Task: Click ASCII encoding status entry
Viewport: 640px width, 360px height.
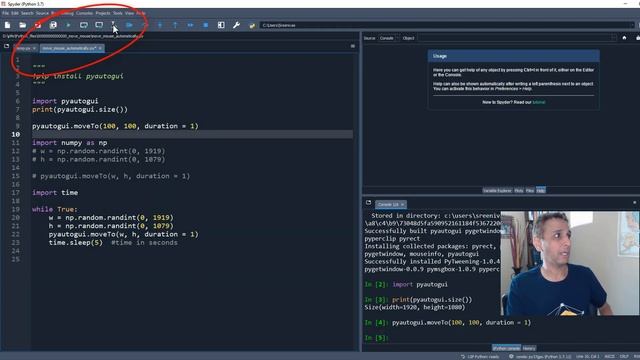Action: click(609, 356)
